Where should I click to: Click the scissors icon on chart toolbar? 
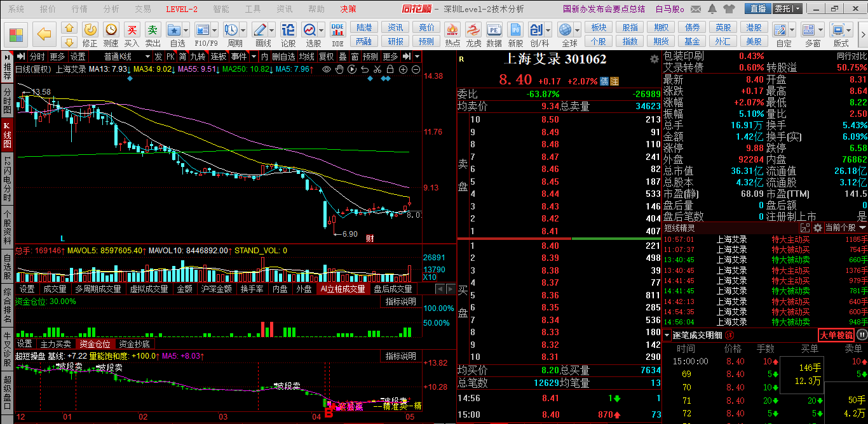click(x=377, y=69)
